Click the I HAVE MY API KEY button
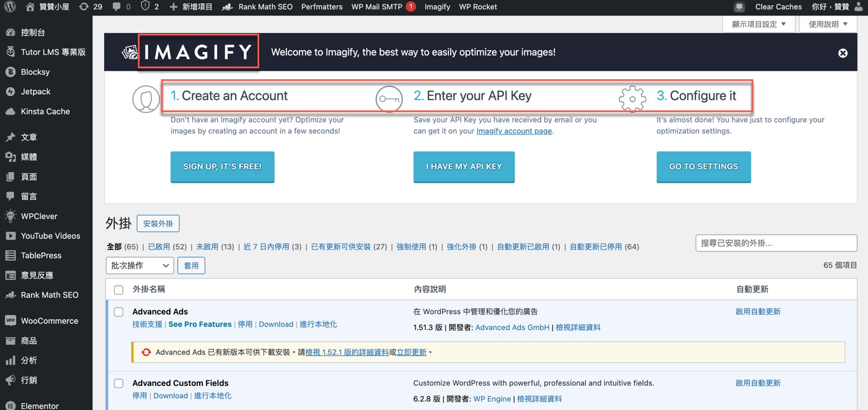Screen dimensions: 868x410 click(x=464, y=167)
